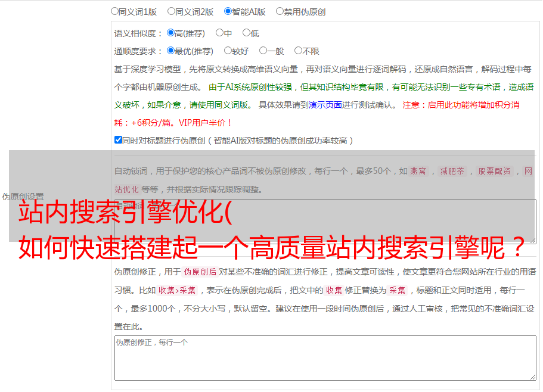This screenshot has height=392, width=543.
Task: Click the 伪原创后 highlighted tag
Action: click(200, 272)
